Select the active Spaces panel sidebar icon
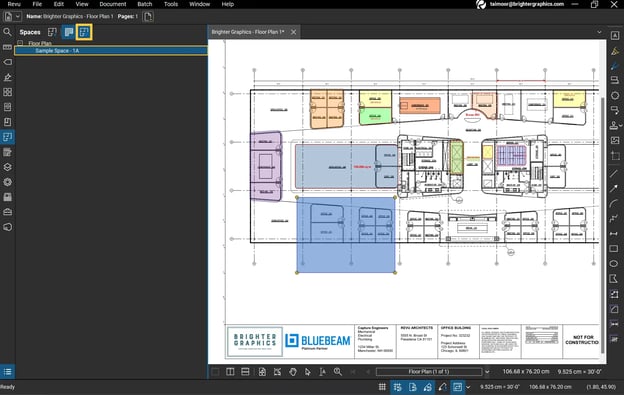Screen dimensions: 624x395 7,137
